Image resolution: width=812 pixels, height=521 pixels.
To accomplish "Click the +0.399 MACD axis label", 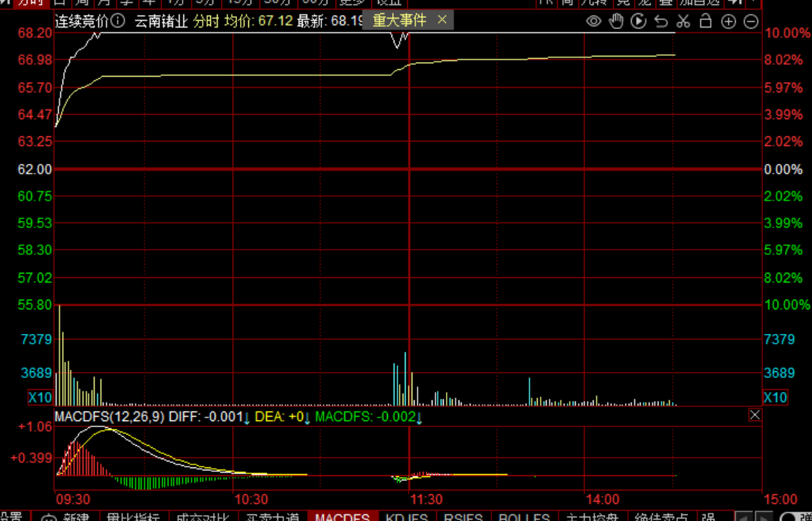I will coord(31,458).
